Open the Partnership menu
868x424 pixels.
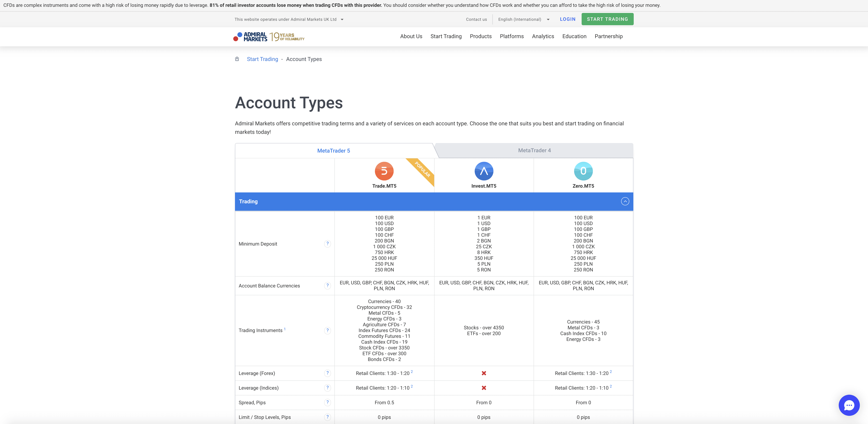point(609,36)
